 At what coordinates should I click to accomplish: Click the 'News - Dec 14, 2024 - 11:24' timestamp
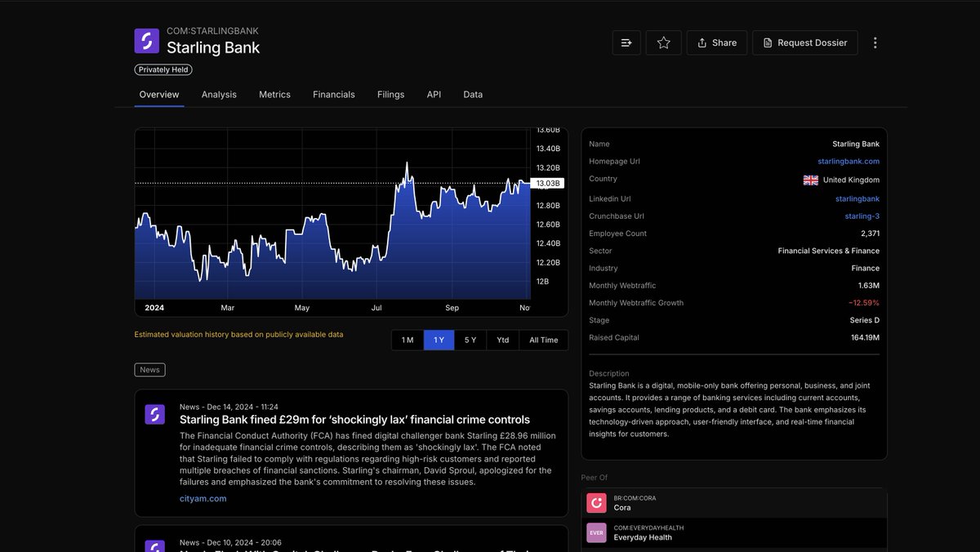click(229, 407)
